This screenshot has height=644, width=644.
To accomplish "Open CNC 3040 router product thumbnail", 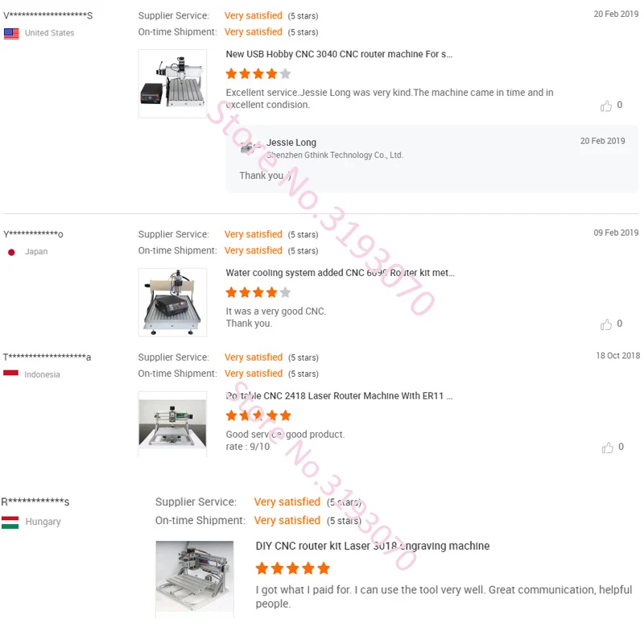I will coord(172,84).
